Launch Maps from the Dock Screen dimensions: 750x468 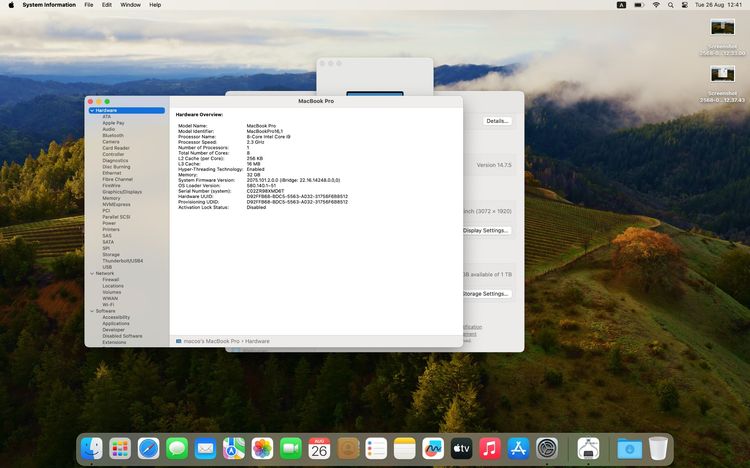[x=233, y=449]
